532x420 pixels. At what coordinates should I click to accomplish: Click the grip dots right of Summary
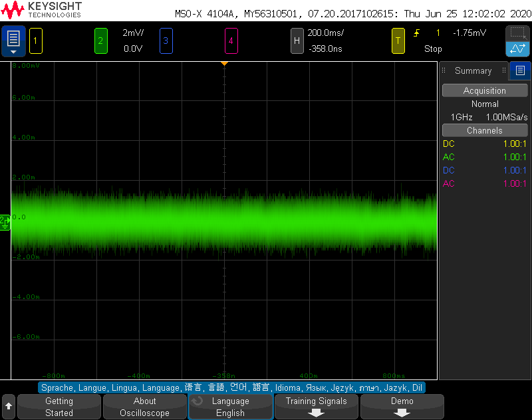point(504,70)
